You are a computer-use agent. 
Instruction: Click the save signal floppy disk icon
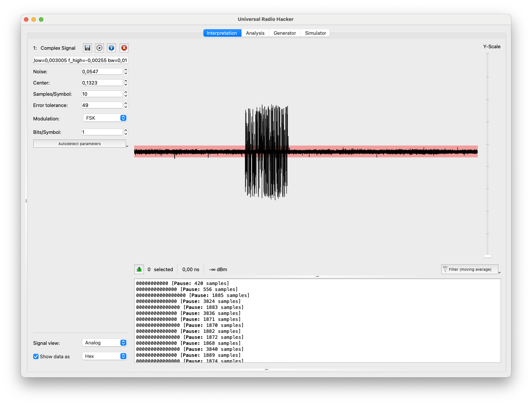coord(87,48)
